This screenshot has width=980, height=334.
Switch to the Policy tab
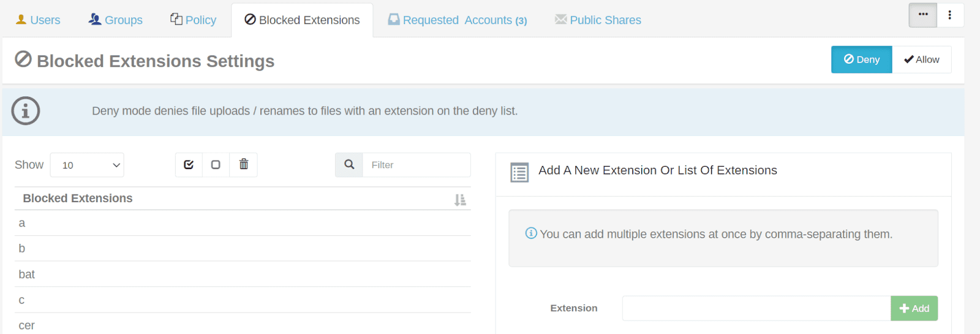tap(194, 20)
